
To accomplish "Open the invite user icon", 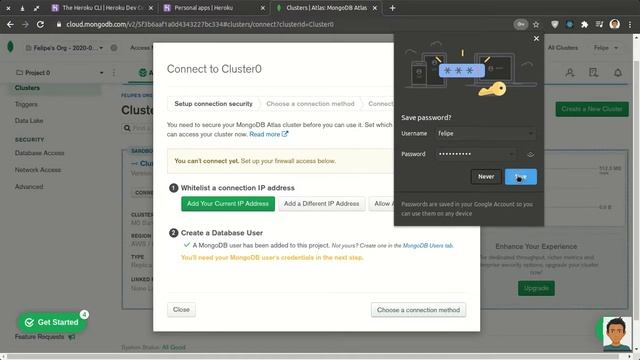I will pos(570,73).
